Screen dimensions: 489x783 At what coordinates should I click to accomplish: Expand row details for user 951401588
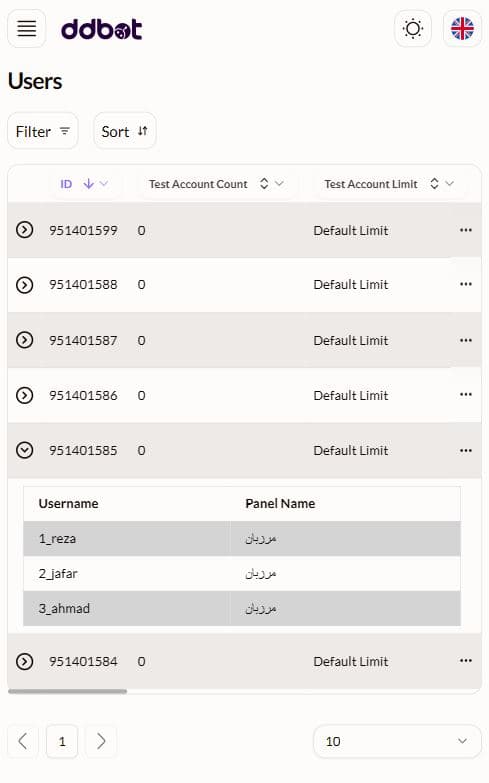coord(24,285)
